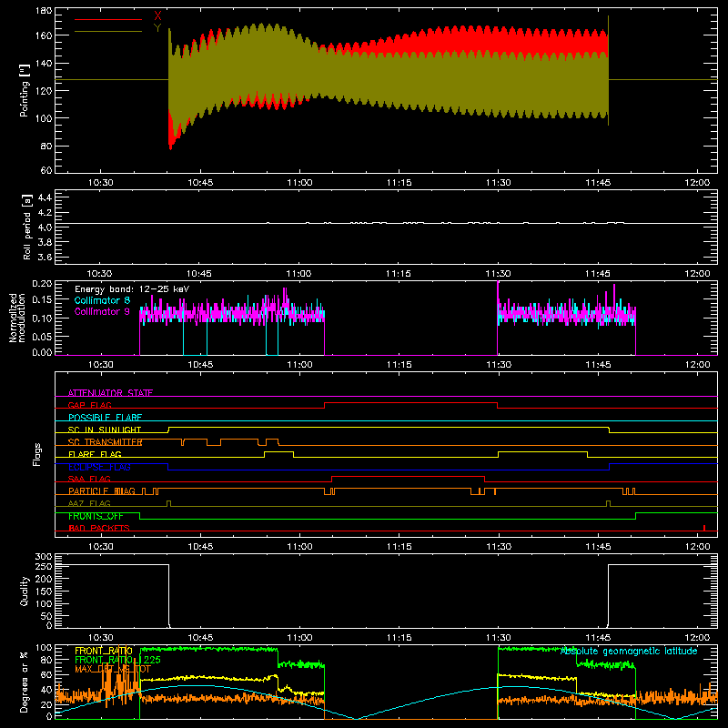
Task: Click the 11:30 tick under modulation plot
Action: pyautogui.click(x=499, y=365)
